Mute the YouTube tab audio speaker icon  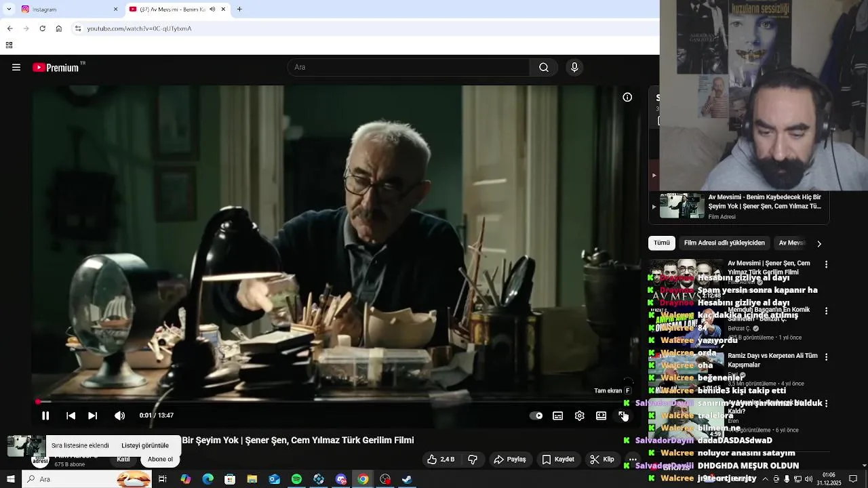coord(212,9)
